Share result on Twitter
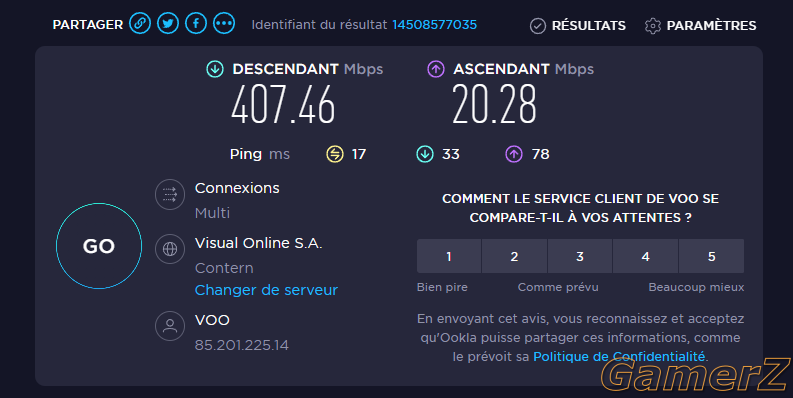This screenshot has height=398, width=793. point(168,24)
